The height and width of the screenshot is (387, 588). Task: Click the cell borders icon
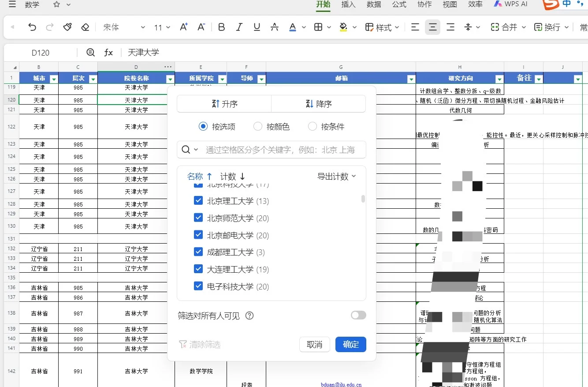318,27
